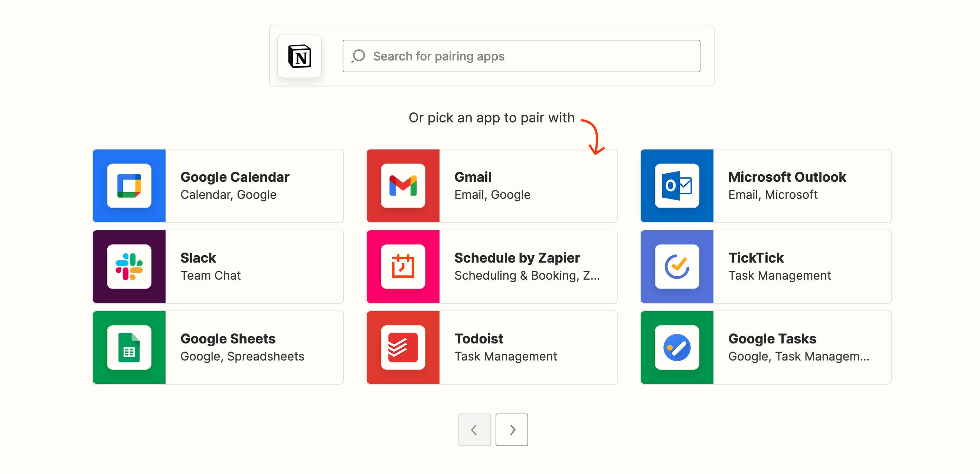Click TickTick's 'Task Management' text
Image resolution: width=980 pixels, height=474 pixels.
[x=780, y=275]
